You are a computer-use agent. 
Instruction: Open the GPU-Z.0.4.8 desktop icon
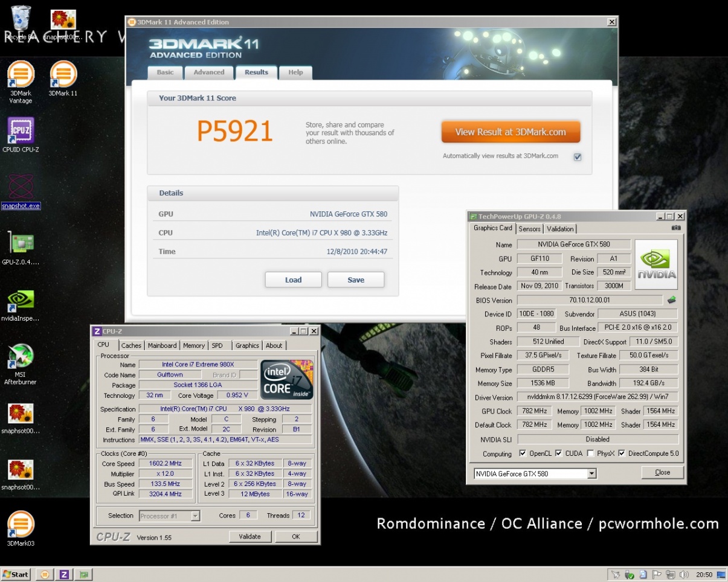click(21, 244)
